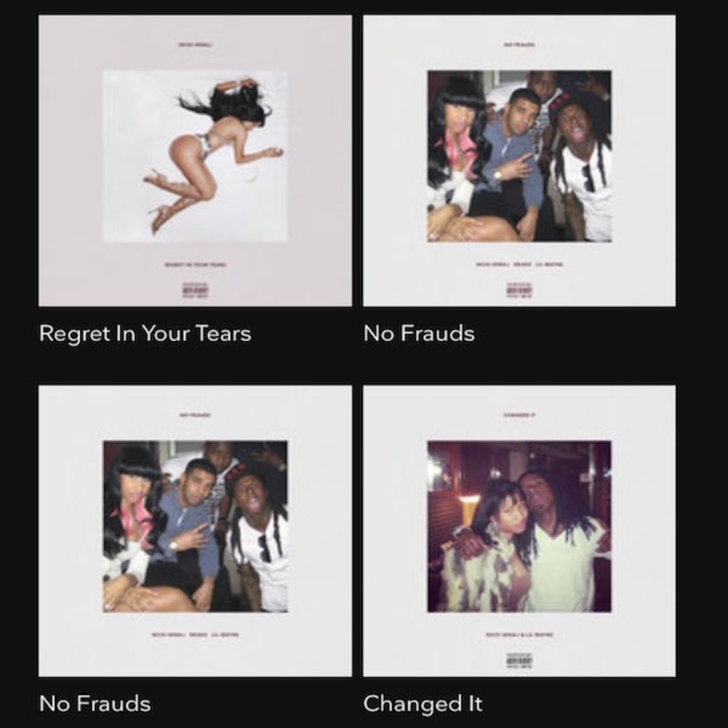
Task: Open the No Frauds cover with advisory label
Action: point(519,161)
